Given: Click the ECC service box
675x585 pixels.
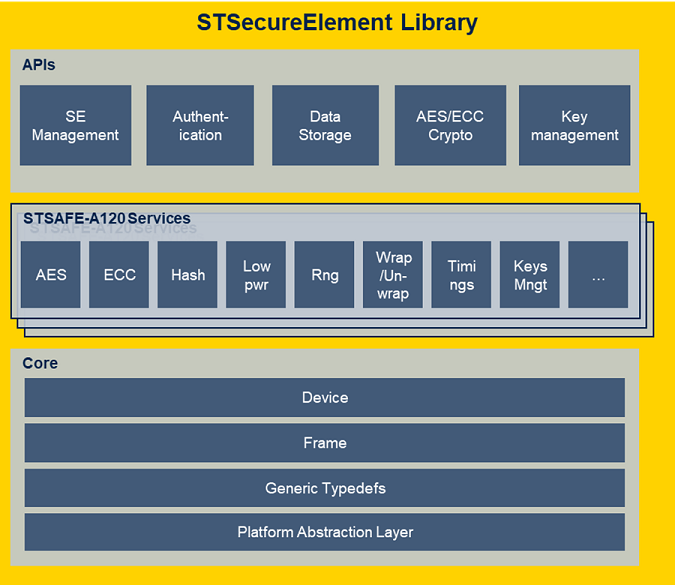Looking at the screenshot, I should point(119,274).
